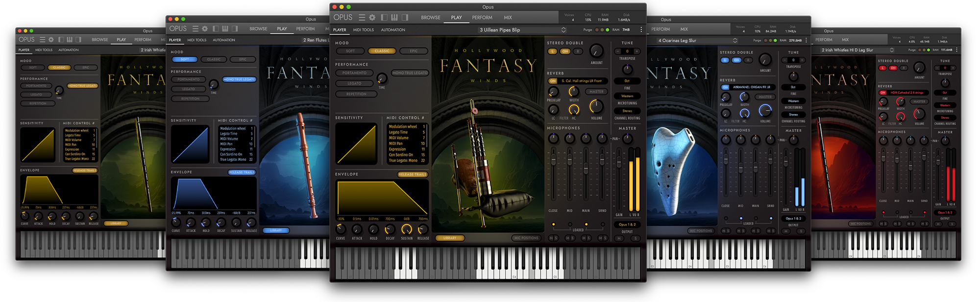
Task: Switch to the Browse tab in center window
Action: coord(431,18)
